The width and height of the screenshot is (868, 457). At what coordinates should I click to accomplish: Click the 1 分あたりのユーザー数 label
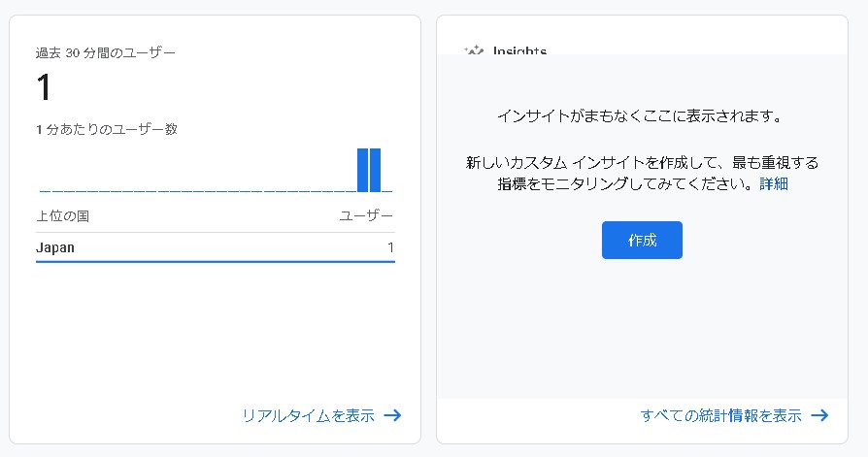[107, 128]
